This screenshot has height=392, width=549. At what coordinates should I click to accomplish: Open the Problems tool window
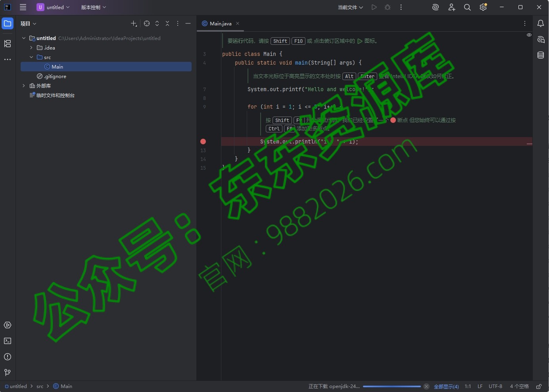7,357
